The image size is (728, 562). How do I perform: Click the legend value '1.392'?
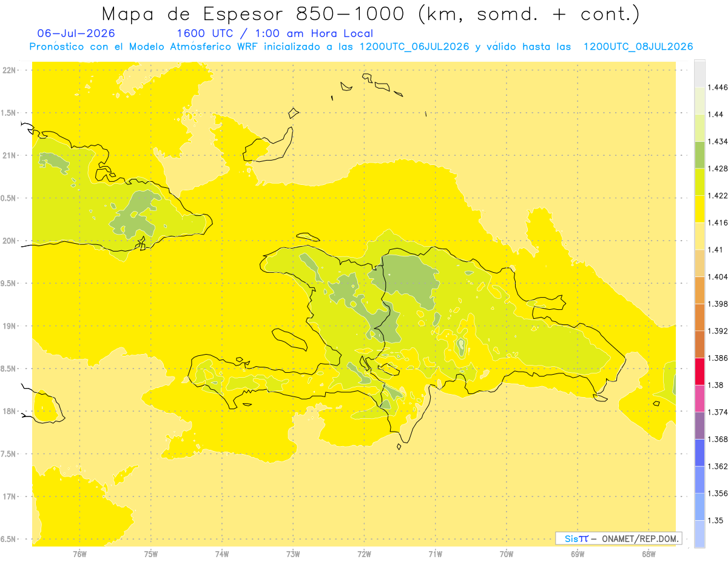pos(718,331)
